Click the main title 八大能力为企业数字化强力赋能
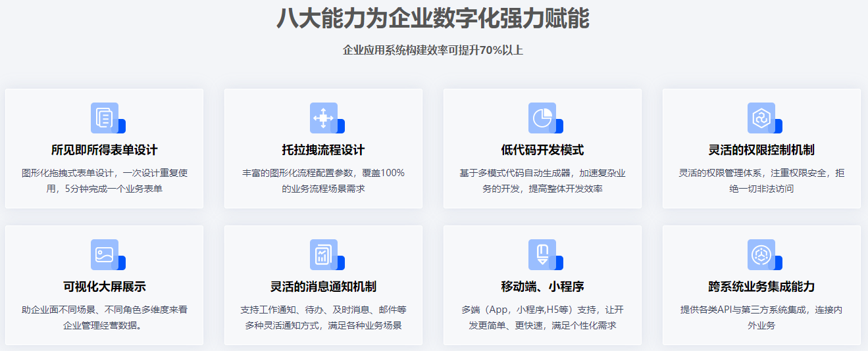868x351 pixels. coord(433,18)
